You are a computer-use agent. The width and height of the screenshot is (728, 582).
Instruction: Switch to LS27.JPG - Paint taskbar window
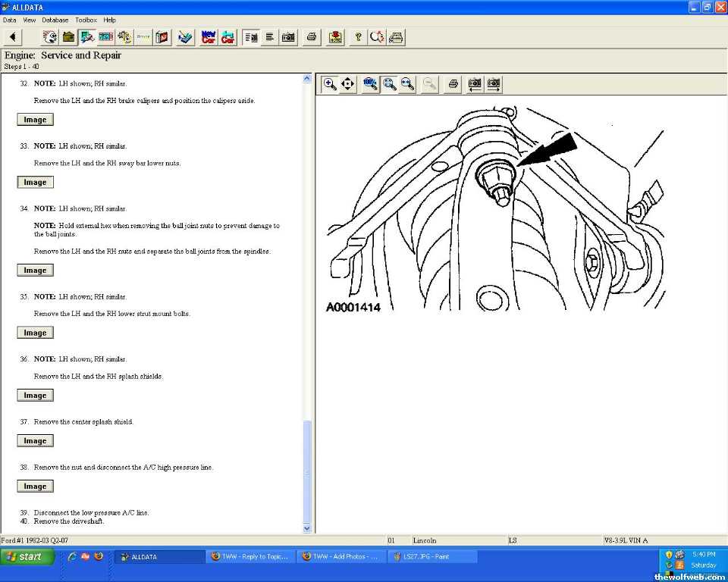(432, 556)
